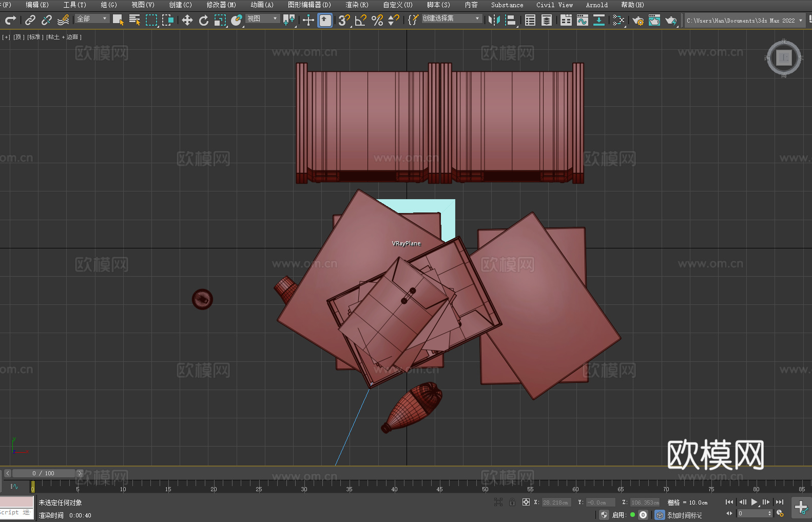Open the Substance menu

pyautogui.click(x=507, y=5)
